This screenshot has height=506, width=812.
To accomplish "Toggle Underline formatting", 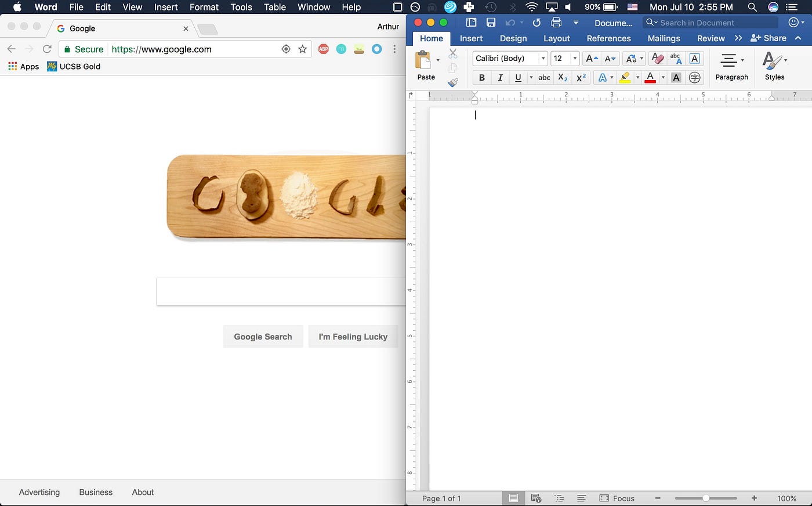I will click(x=518, y=77).
